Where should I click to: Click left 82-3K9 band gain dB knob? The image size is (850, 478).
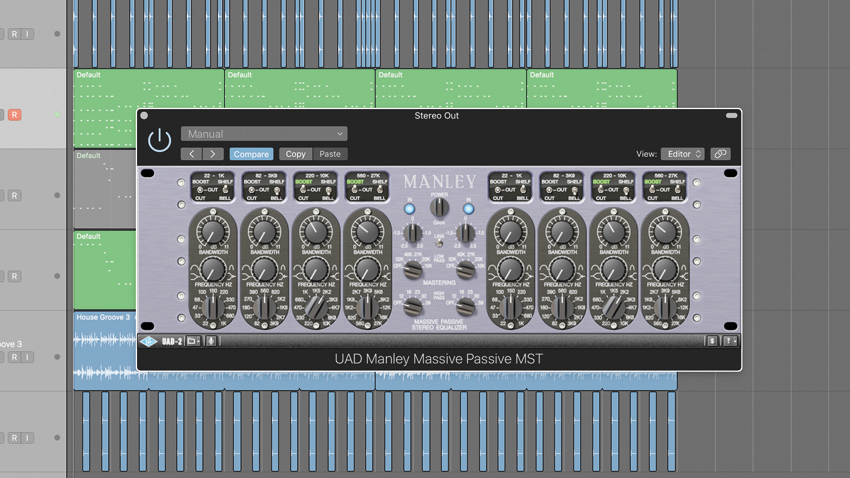tap(264, 232)
